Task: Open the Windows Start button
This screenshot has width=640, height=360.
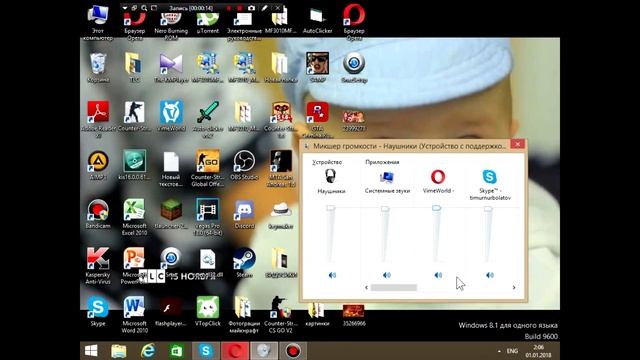Action: (91, 351)
